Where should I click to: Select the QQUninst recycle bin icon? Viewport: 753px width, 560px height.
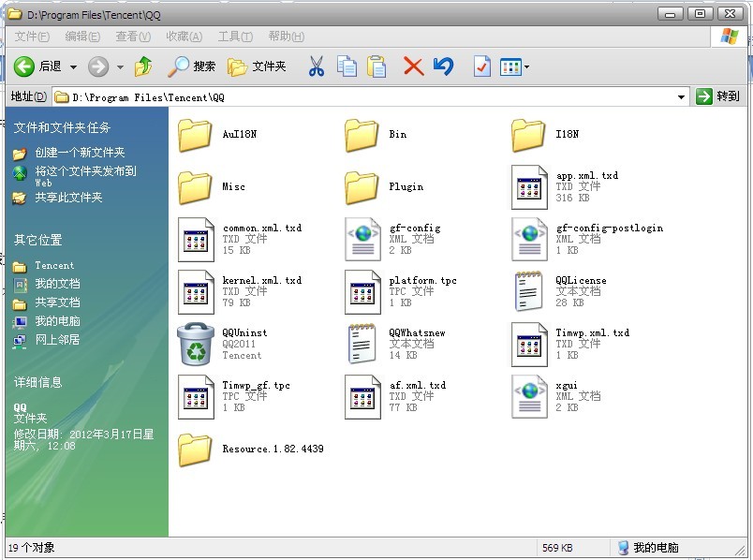196,344
